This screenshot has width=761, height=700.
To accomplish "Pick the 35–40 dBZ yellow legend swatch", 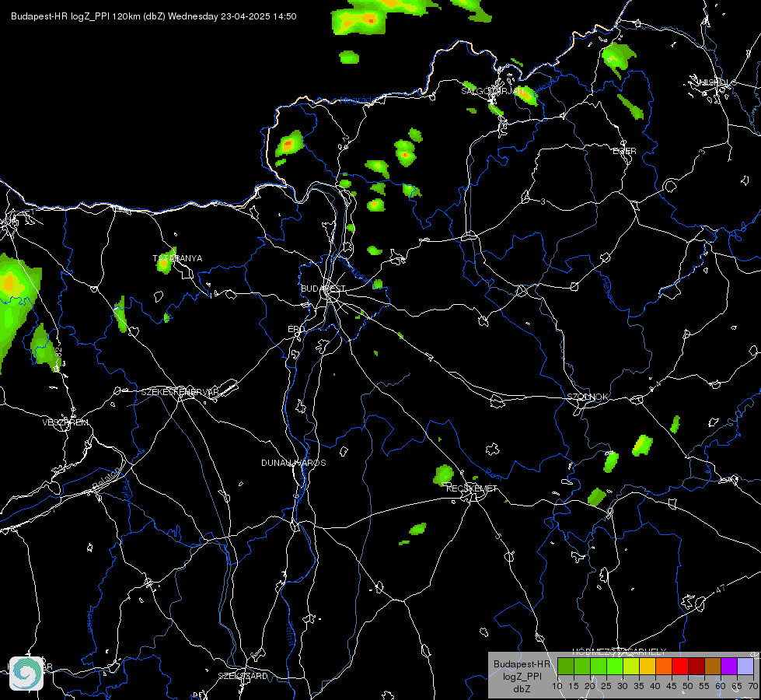I will (x=648, y=666).
